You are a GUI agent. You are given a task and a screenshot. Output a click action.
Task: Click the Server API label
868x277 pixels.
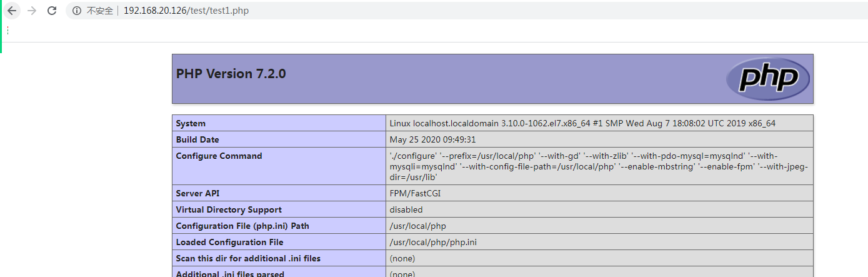[197, 193]
